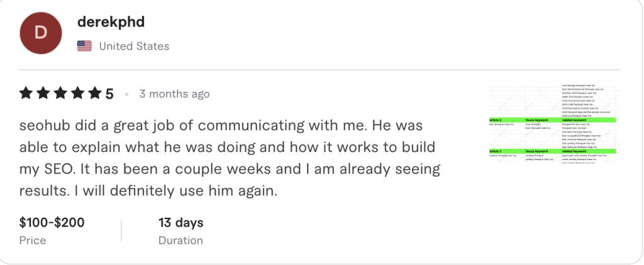The width and height of the screenshot is (644, 265).
Task: Click the United States flag icon
Action: tap(84, 46)
